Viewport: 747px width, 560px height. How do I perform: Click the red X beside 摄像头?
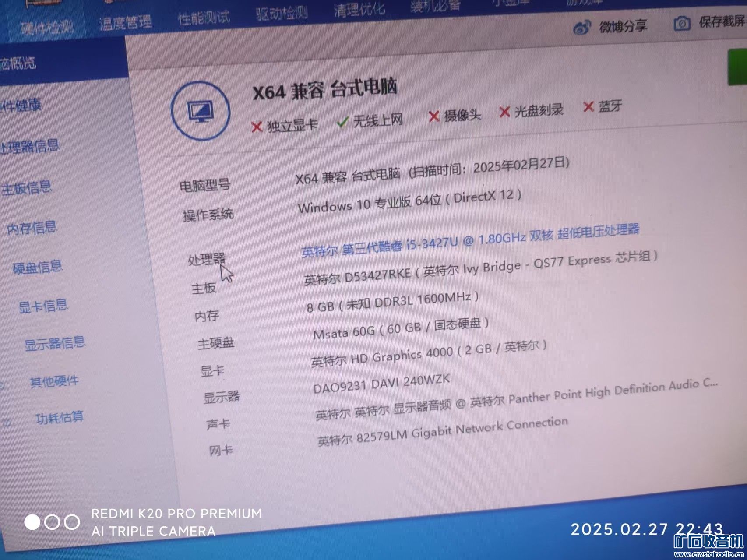[433, 116]
